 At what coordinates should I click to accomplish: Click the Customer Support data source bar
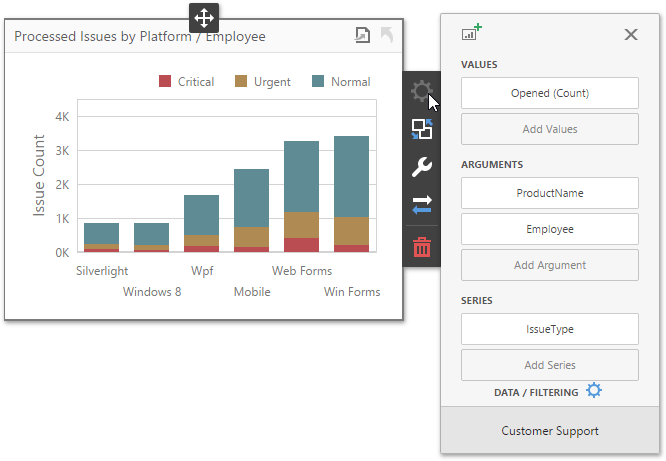tap(549, 431)
